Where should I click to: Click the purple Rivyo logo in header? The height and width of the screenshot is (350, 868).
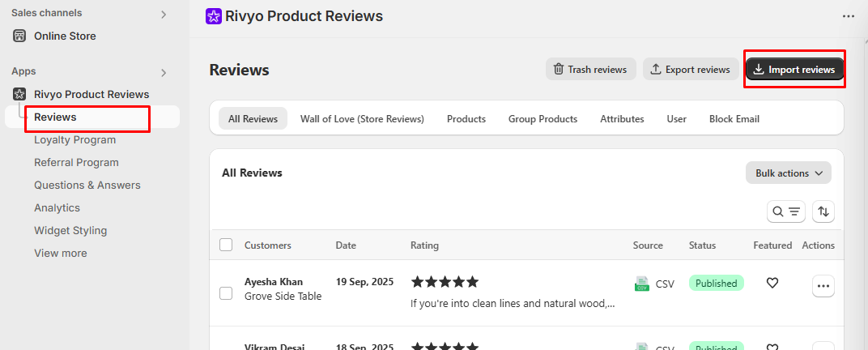click(214, 16)
